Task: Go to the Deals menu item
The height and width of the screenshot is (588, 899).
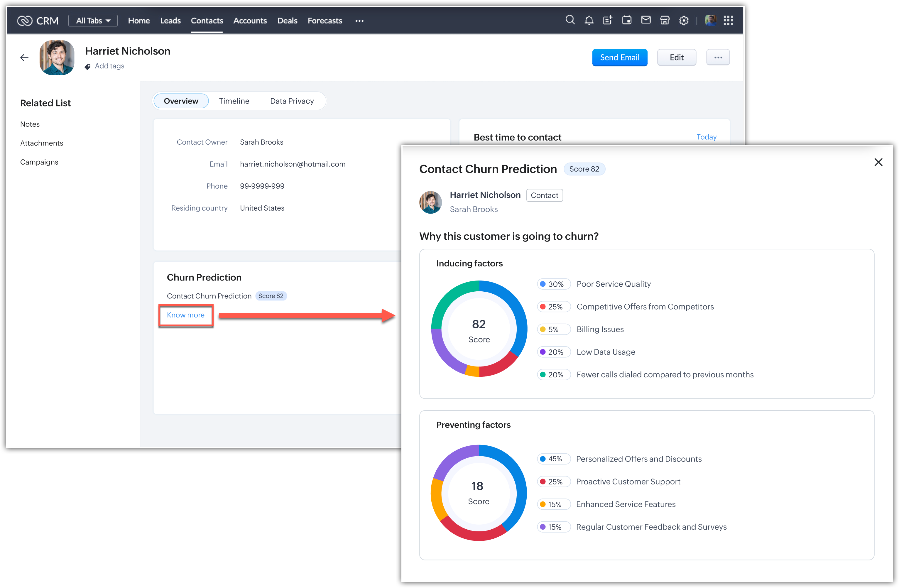Action: [287, 21]
